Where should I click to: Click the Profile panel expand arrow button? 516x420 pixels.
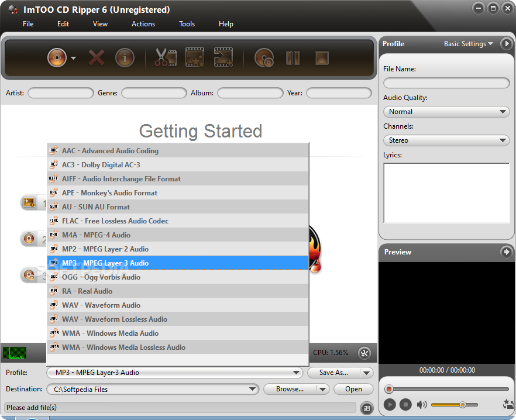[506, 44]
